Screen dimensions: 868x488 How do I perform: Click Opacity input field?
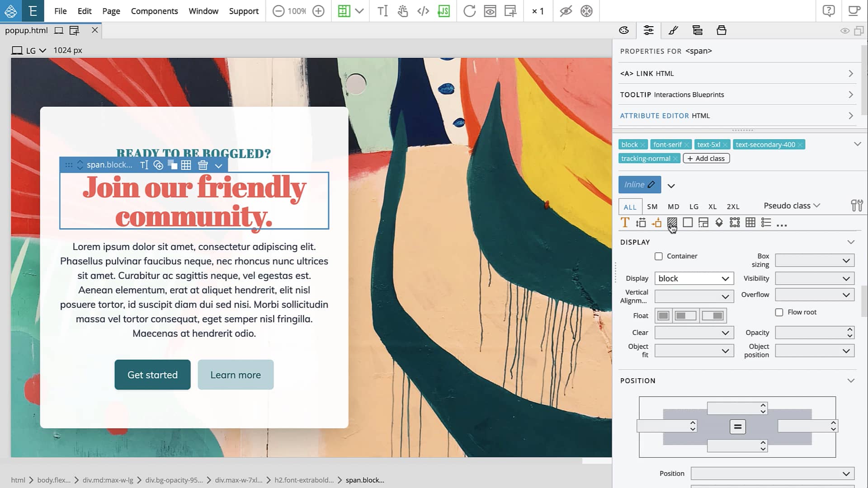813,332
